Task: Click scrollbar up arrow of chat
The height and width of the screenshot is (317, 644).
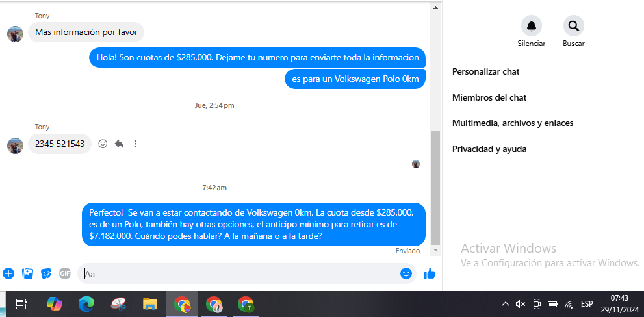Action: [x=436, y=7]
